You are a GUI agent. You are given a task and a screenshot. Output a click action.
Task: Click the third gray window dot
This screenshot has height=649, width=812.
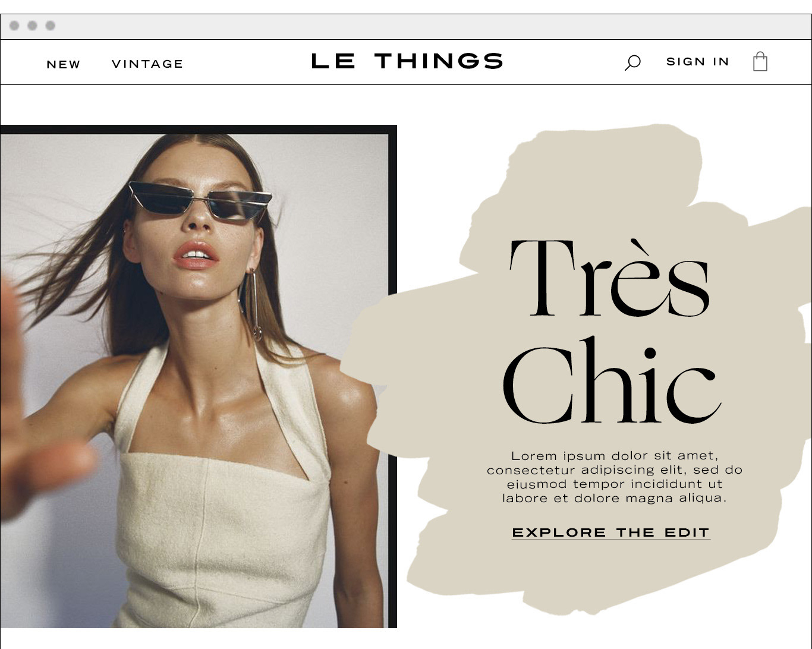point(51,26)
